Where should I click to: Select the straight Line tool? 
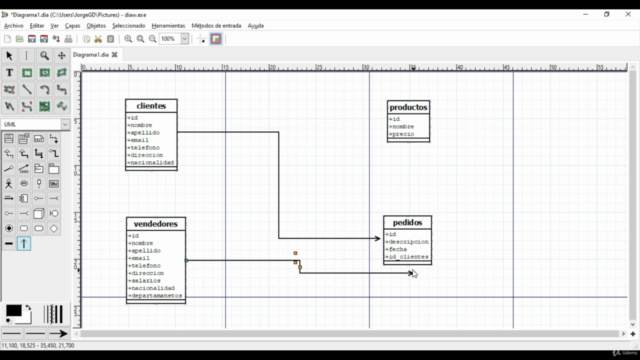(x=27, y=89)
